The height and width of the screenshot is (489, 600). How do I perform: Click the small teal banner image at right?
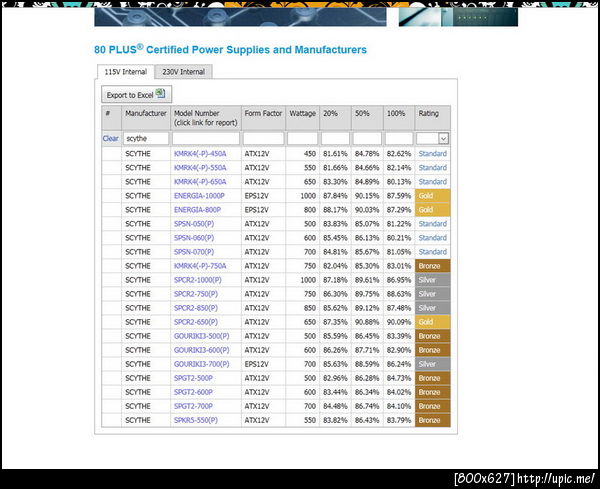point(458,17)
